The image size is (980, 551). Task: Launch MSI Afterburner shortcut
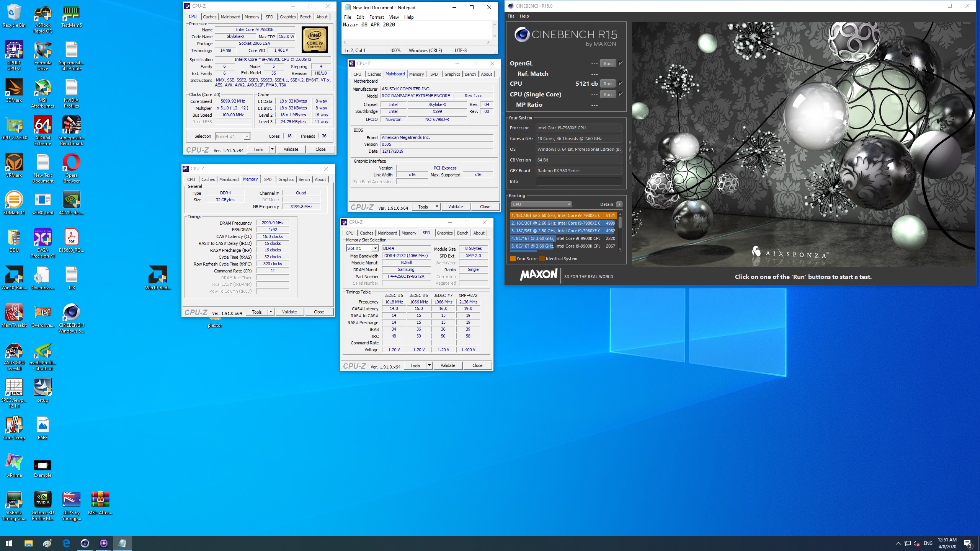pos(42,93)
